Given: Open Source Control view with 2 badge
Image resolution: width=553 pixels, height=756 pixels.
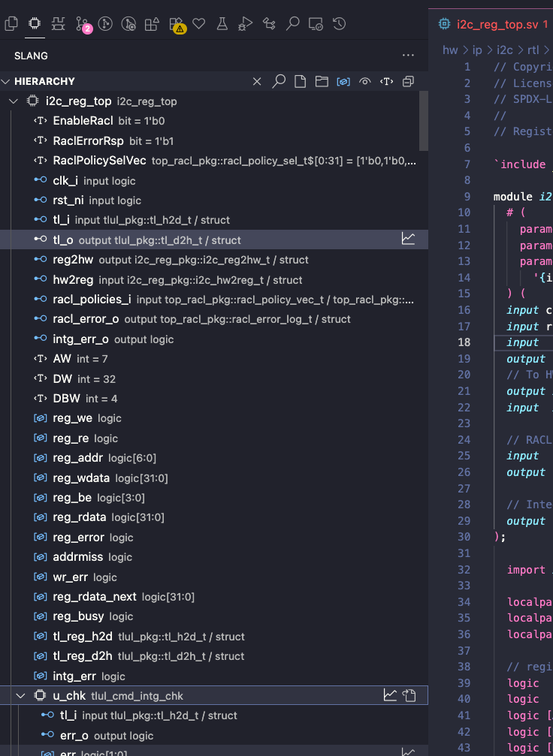Looking at the screenshot, I should [82, 24].
